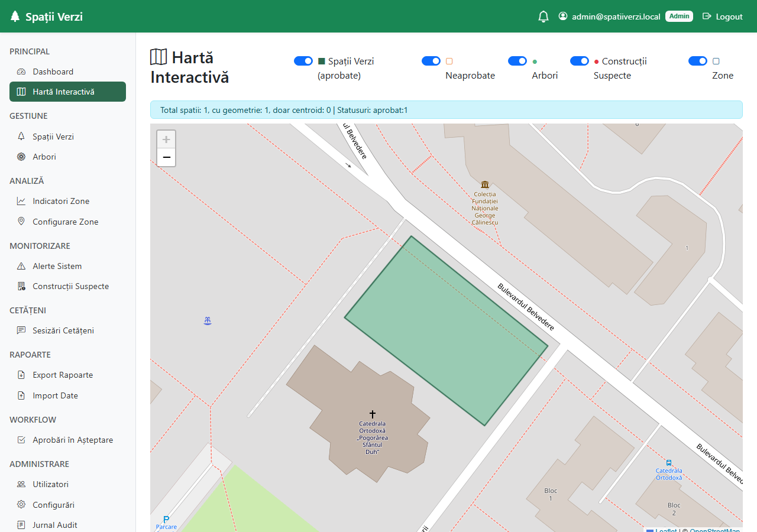Click the Indicatori Zone chart icon
This screenshot has width=757, height=532.
pyautogui.click(x=21, y=201)
